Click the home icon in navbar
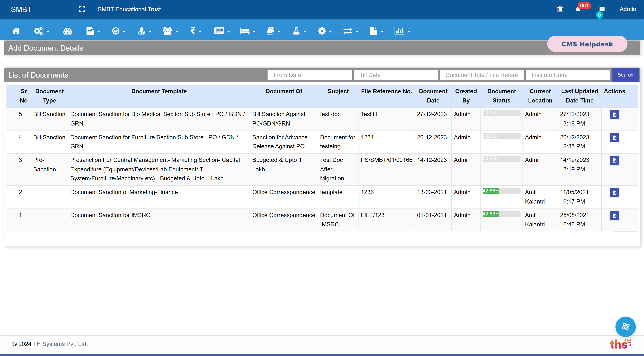Image resolution: width=644 pixels, height=356 pixels. 16,31
